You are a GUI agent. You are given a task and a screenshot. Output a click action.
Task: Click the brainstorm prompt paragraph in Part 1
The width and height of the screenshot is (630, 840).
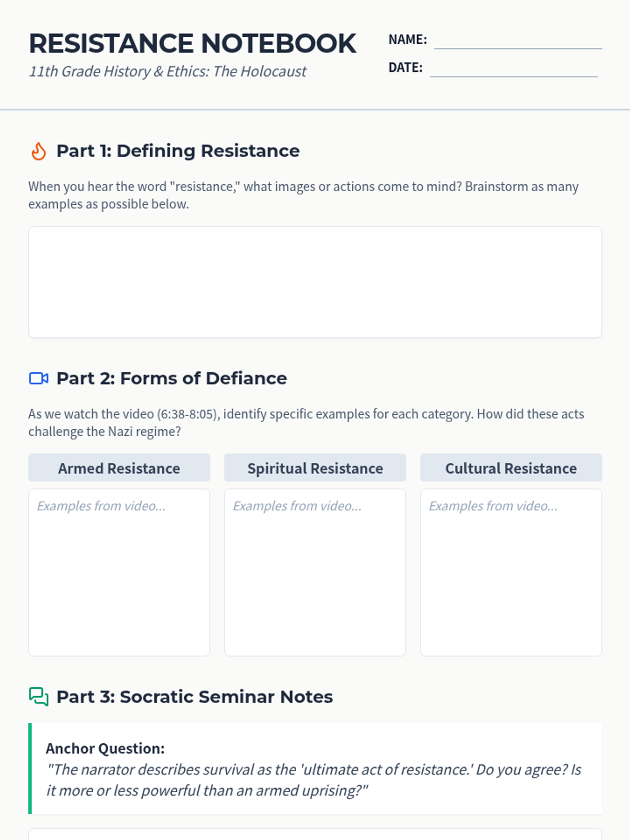point(303,195)
